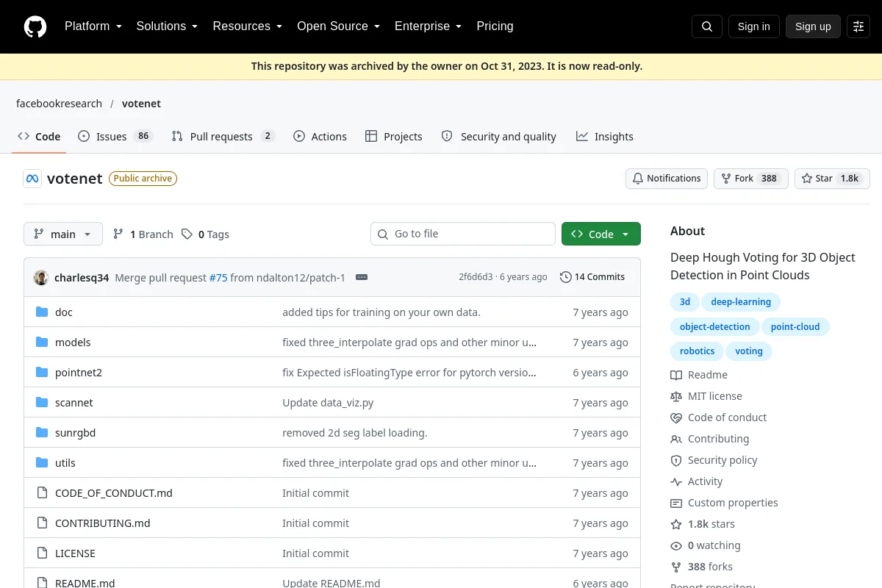View the 1.8k stars link

tap(703, 524)
